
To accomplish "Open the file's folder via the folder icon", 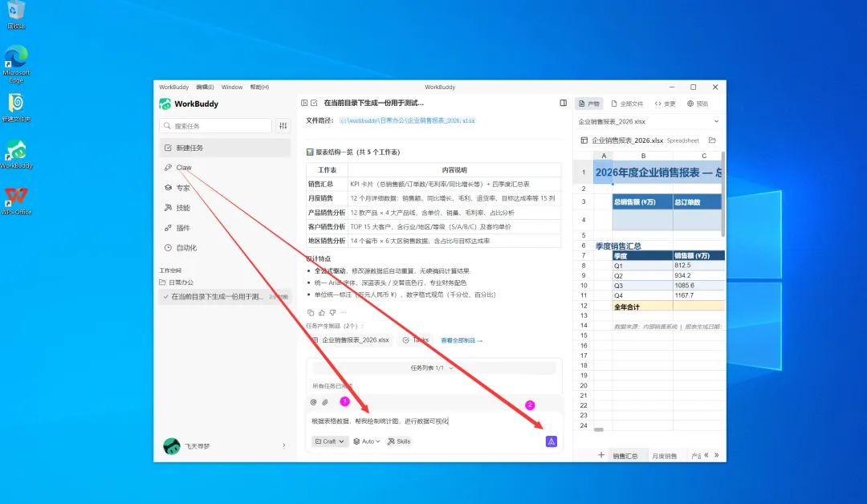I will pyautogui.click(x=712, y=140).
